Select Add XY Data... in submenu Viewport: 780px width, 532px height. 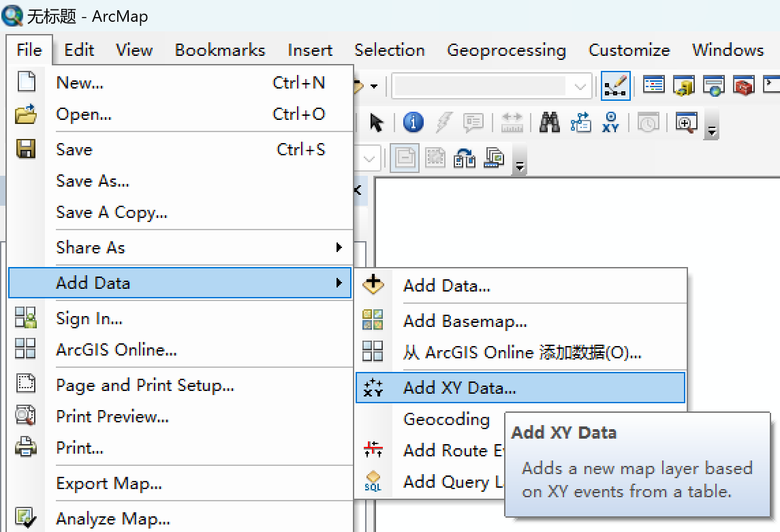click(520, 388)
